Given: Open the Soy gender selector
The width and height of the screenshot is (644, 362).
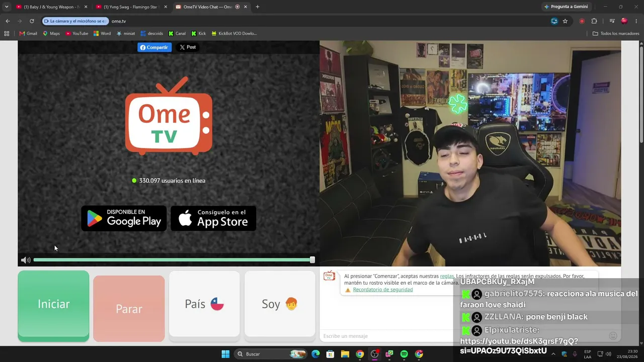Looking at the screenshot, I should tap(280, 304).
